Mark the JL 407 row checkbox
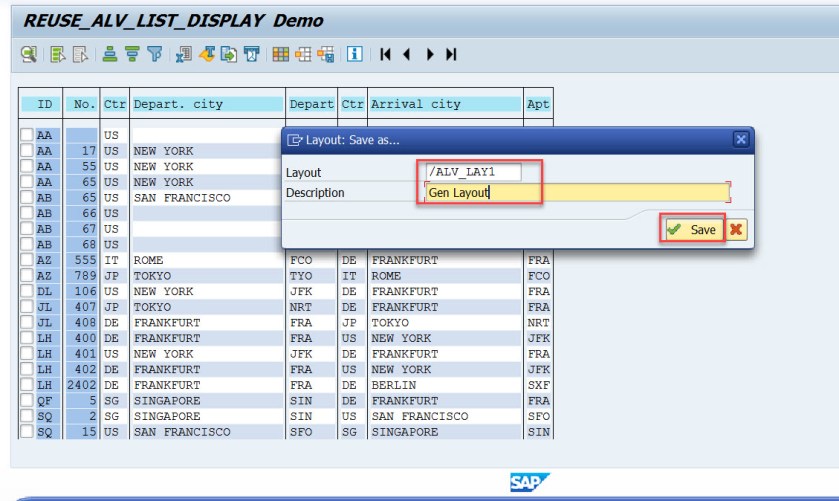The height and width of the screenshot is (501, 839). 27,307
